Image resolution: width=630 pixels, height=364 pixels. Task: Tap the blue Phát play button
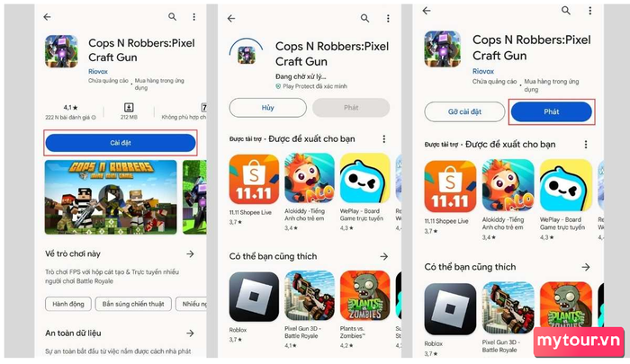(551, 111)
